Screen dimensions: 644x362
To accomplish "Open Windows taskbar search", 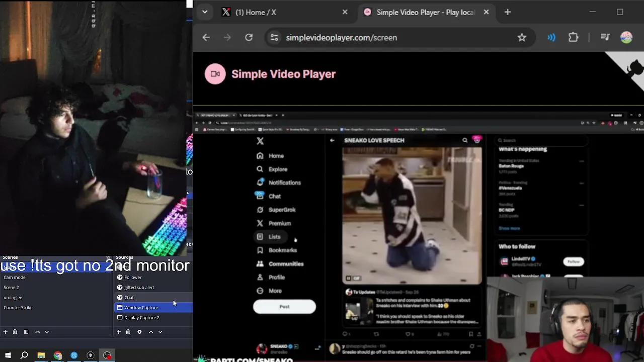I will pos(24,355).
